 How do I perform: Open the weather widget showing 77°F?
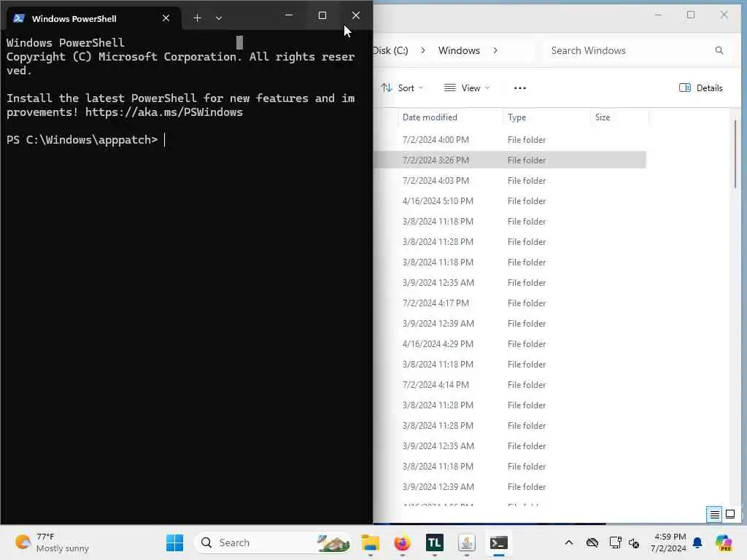[52, 542]
